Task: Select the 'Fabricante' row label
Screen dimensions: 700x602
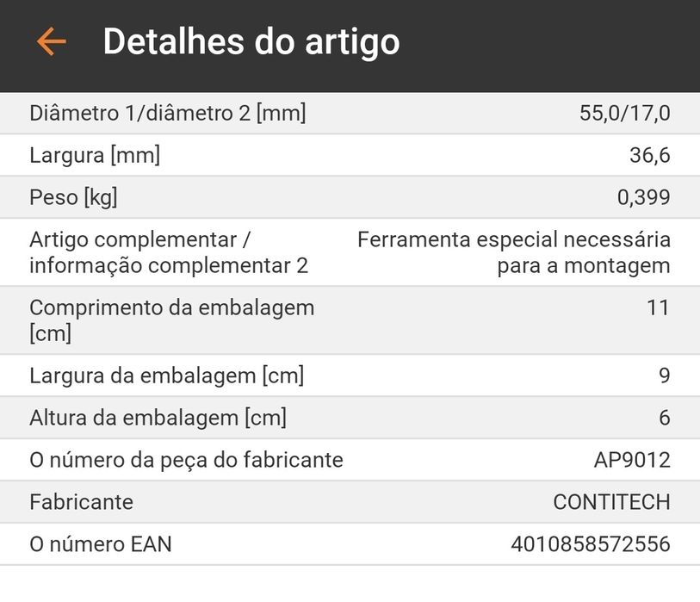Action: (81, 502)
